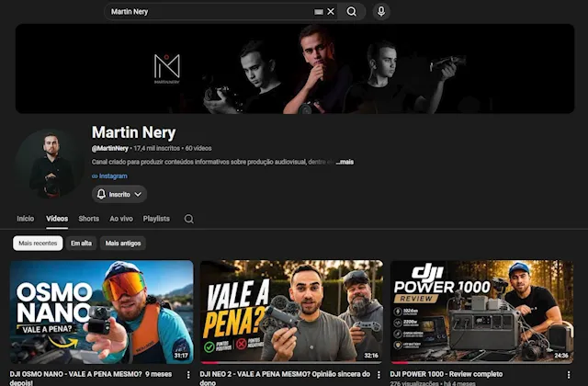Clear the search box with the X
This screenshot has height=386, width=588.
[331, 12]
